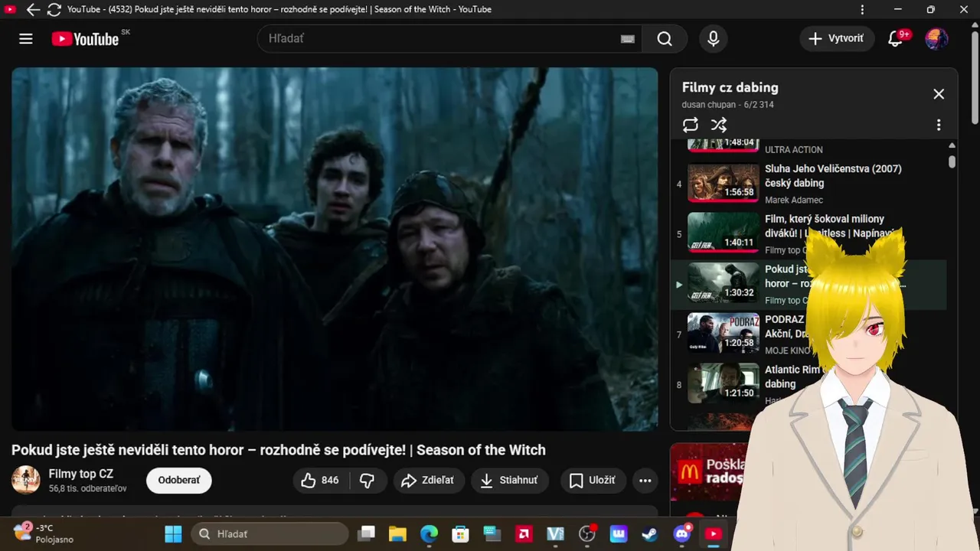
Task: Subscribe with the Odoberať button
Action: [179, 480]
